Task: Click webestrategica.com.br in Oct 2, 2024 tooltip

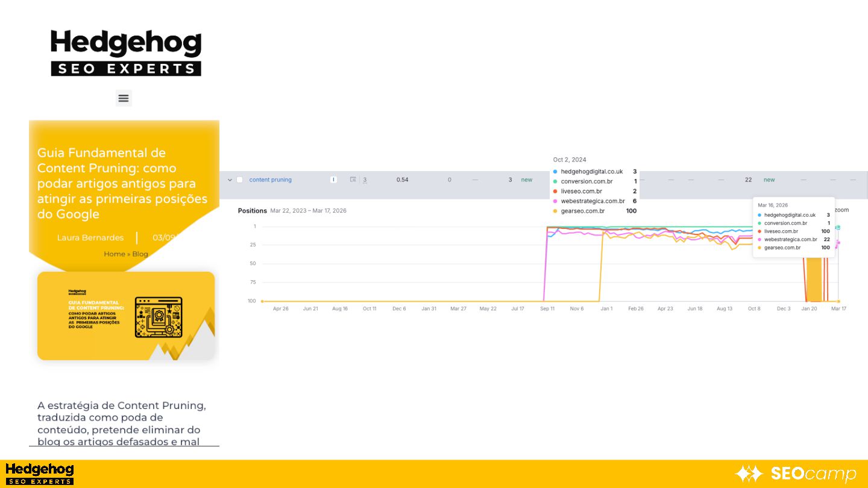Action: pos(593,201)
